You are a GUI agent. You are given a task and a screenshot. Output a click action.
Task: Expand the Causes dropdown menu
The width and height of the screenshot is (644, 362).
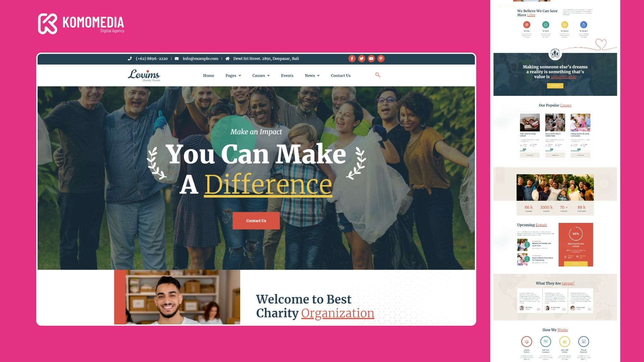(x=261, y=76)
